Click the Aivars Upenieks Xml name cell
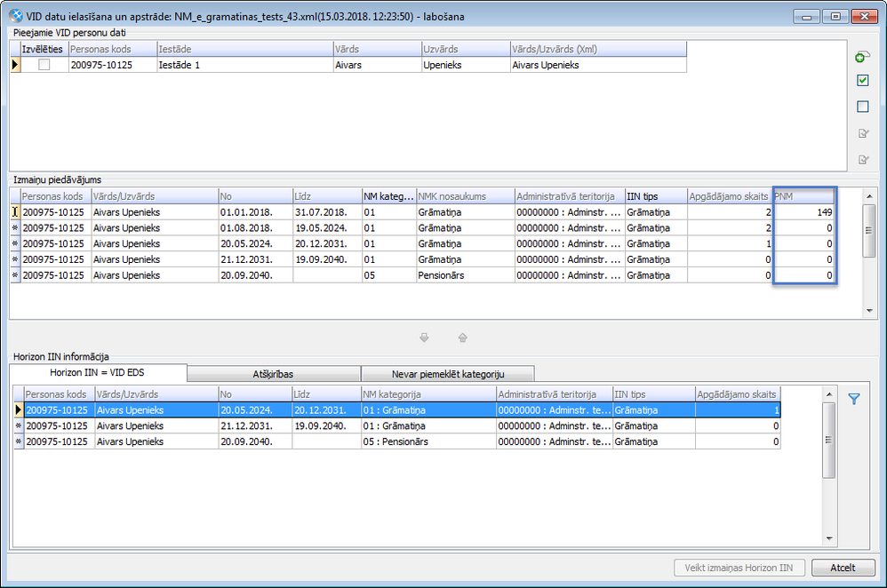Image resolution: width=887 pixels, height=588 pixels. pos(598,65)
